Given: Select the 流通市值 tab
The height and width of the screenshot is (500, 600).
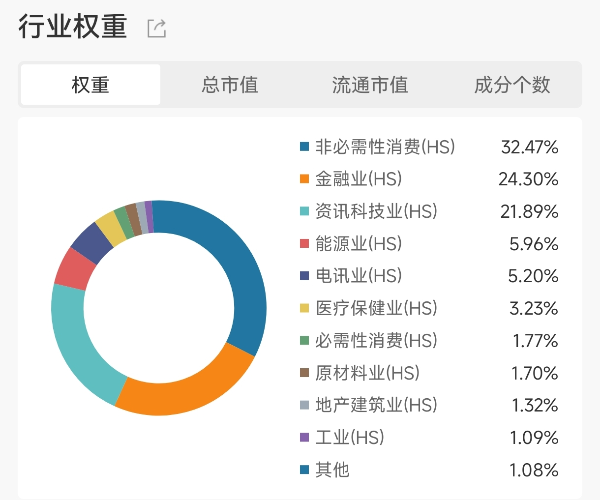Looking at the screenshot, I should point(370,85).
